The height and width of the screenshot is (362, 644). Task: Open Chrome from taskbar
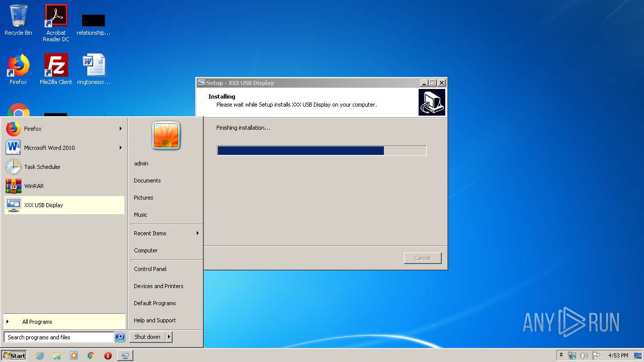point(91,355)
